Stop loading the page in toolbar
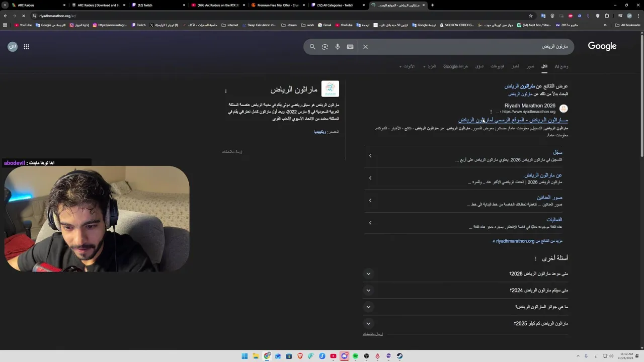Image resolution: width=644 pixels, height=362 pixels. point(23,16)
